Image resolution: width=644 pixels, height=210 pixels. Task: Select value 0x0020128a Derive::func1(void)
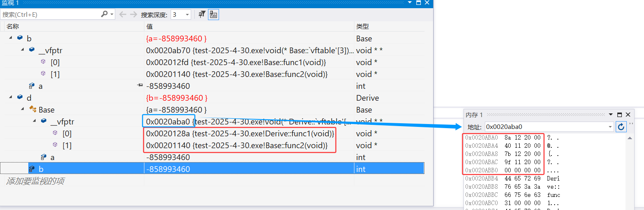[240, 133]
